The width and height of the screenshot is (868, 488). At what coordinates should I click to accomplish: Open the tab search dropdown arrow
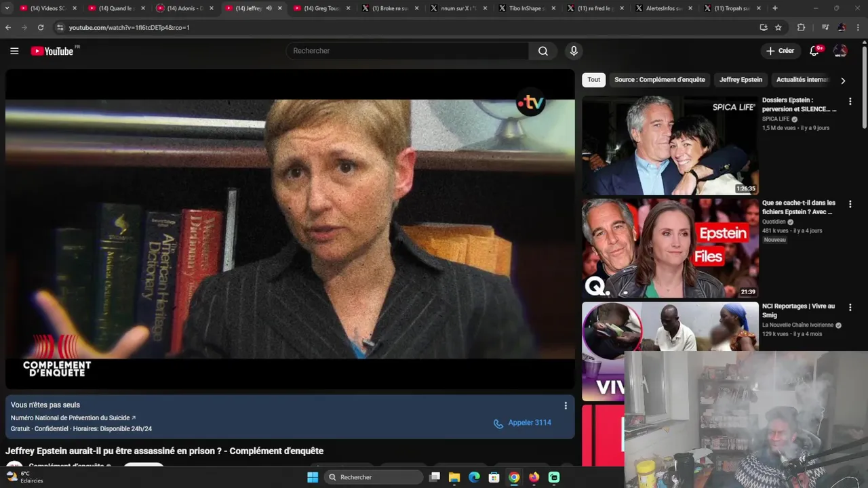click(7, 8)
